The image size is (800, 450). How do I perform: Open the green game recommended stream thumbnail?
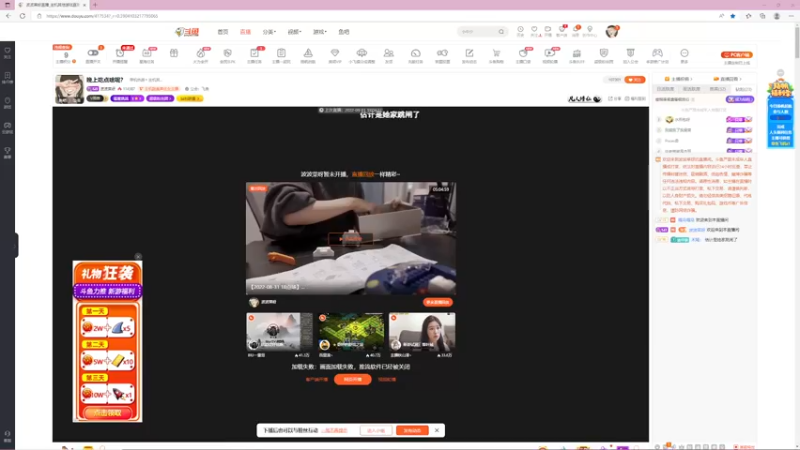(x=351, y=332)
